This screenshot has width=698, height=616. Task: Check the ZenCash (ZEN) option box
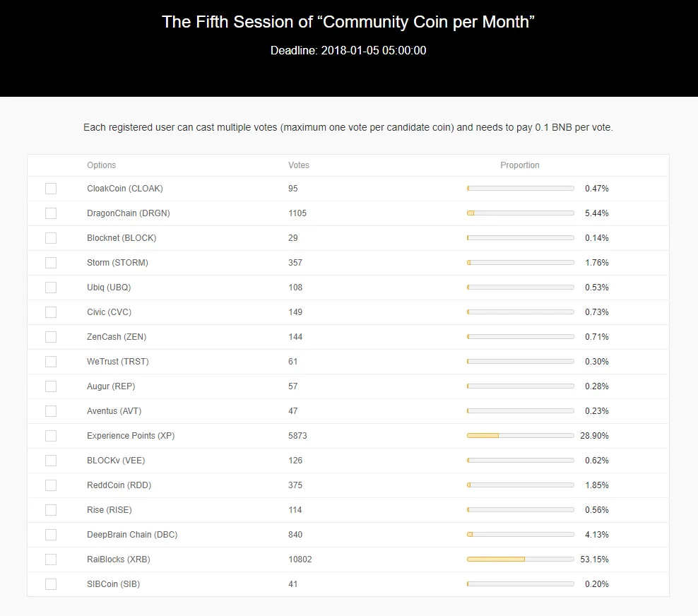tap(51, 337)
